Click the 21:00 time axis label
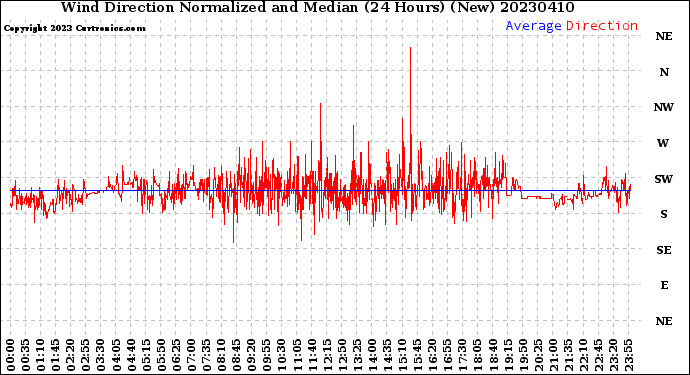 click(x=554, y=355)
